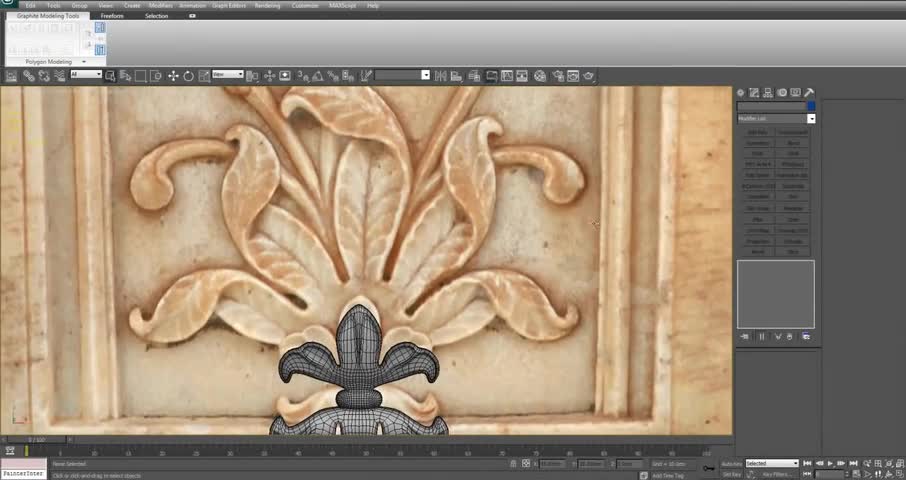Click Configure Modifier Sets icon

[806, 336]
